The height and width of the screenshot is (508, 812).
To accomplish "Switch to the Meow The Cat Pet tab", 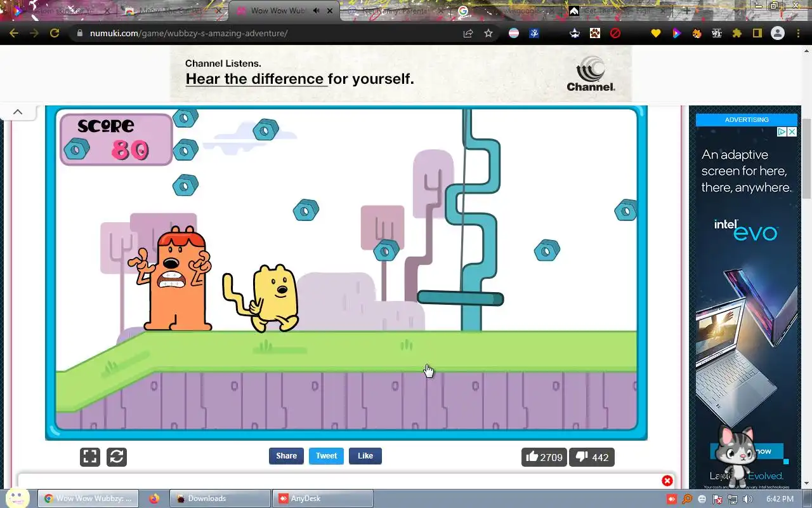I will pos(173,11).
